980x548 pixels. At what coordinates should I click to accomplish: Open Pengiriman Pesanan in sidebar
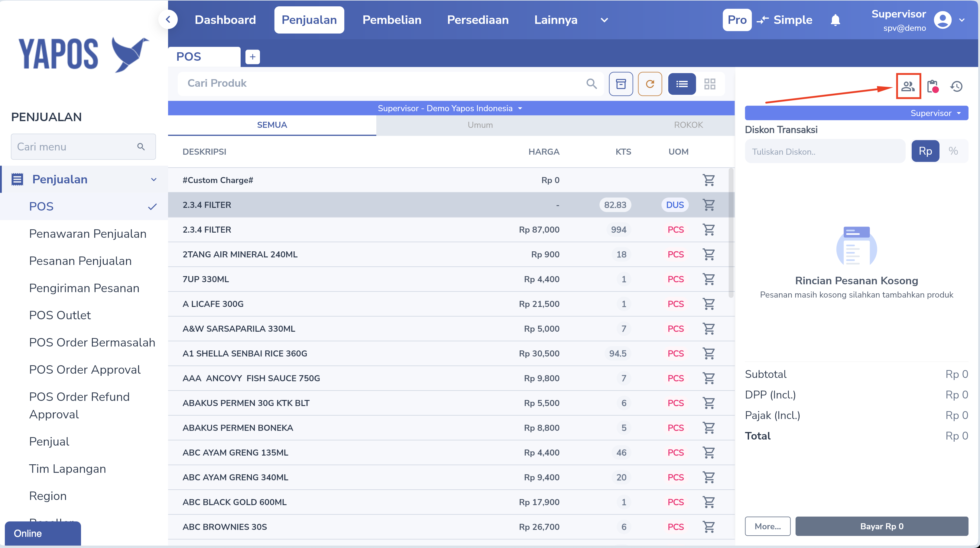tap(84, 288)
